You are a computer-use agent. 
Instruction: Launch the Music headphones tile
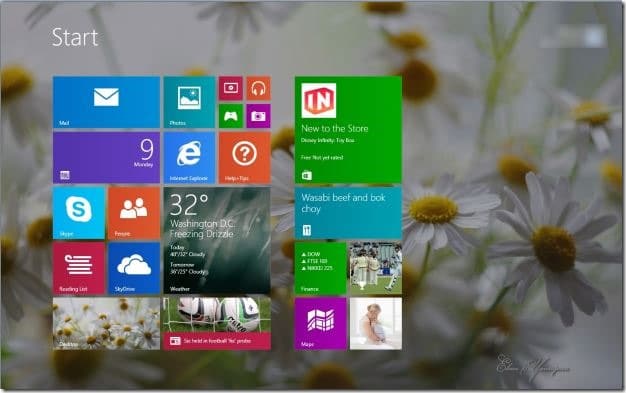pos(258,88)
